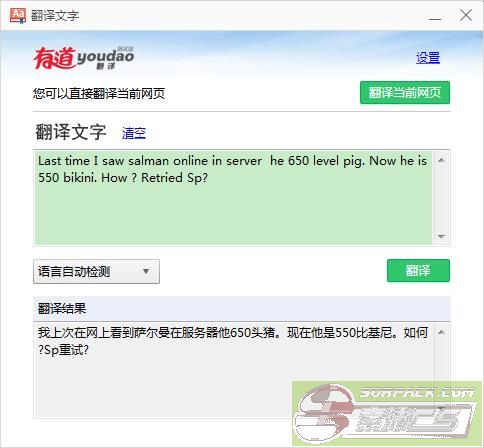Clear input with the 清空 link
This screenshot has height=448, width=484.
point(134,133)
